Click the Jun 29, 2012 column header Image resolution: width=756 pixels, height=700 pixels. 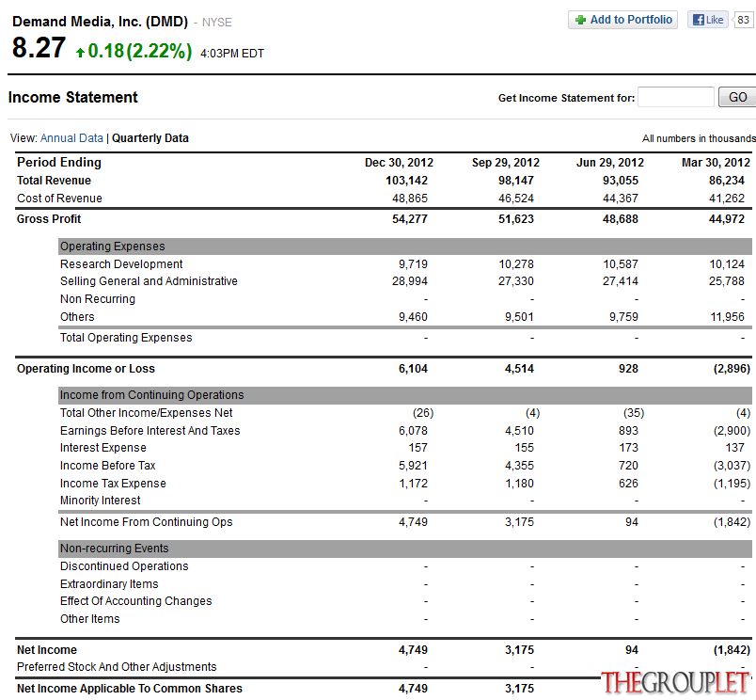610,163
